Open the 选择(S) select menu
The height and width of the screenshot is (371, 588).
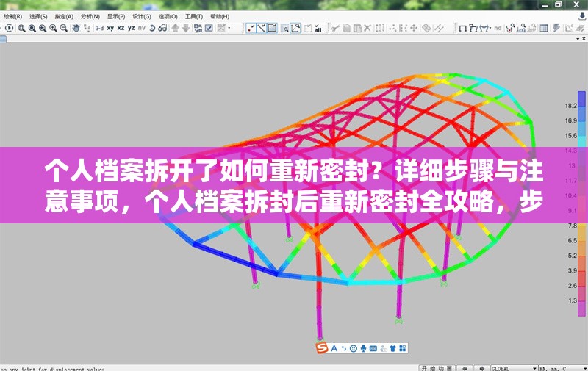coord(38,16)
